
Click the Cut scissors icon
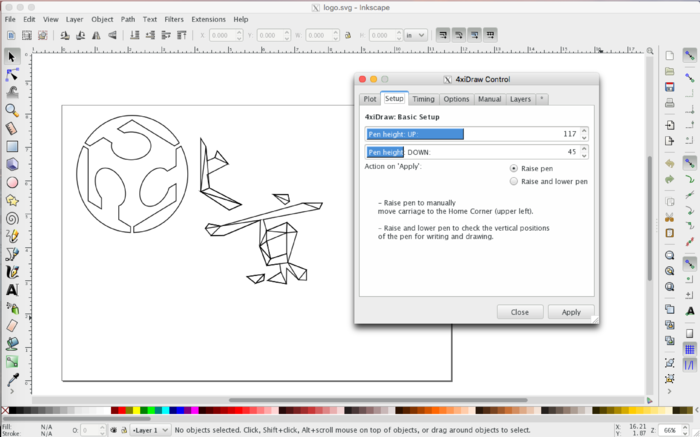669,218
